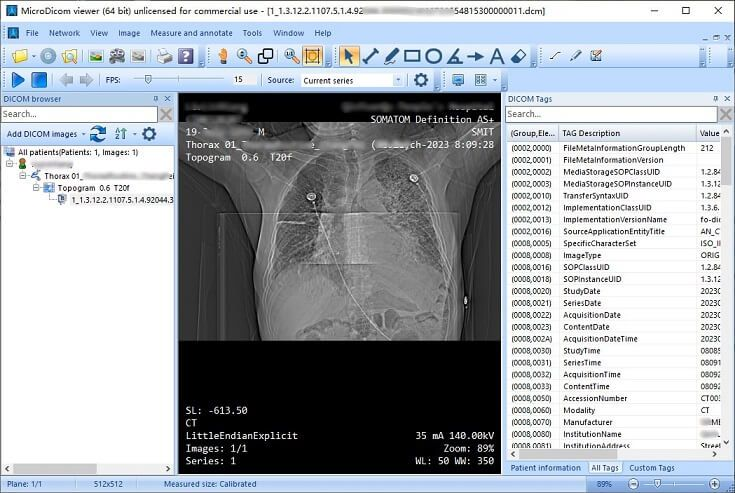Screen dimensions: 735x493
Task: Toggle the fit-to-window icon
Action: coord(313,56)
